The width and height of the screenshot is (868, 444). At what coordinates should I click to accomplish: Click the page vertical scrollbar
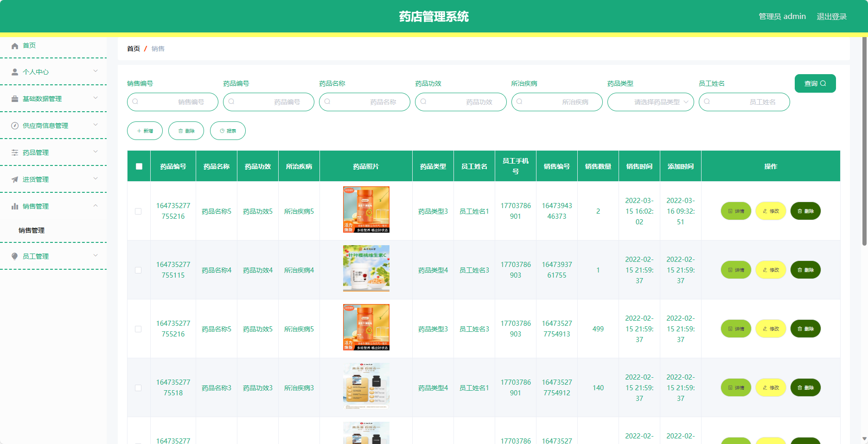864,141
